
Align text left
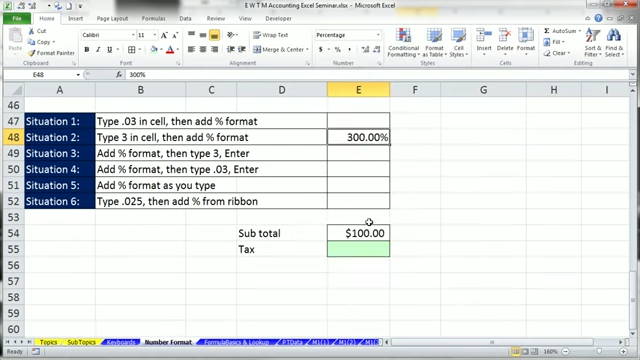(x=191, y=49)
